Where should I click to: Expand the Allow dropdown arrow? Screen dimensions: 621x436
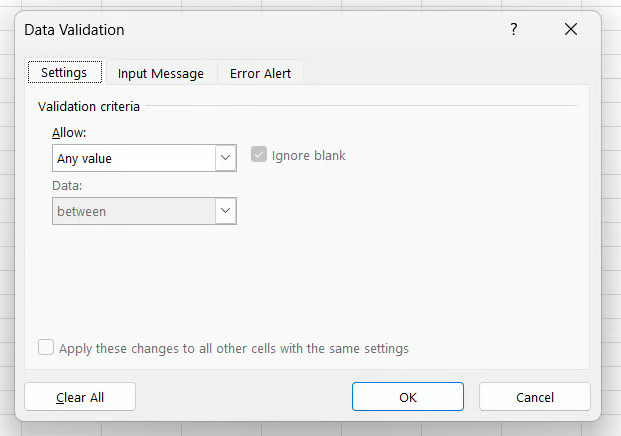coord(225,158)
